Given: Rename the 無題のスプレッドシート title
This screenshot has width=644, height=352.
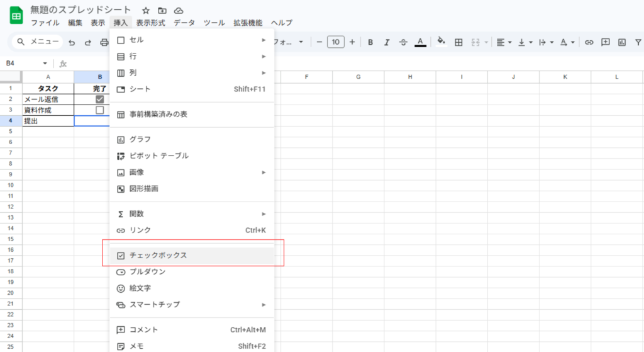Looking at the screenshot, I should 80,10.
